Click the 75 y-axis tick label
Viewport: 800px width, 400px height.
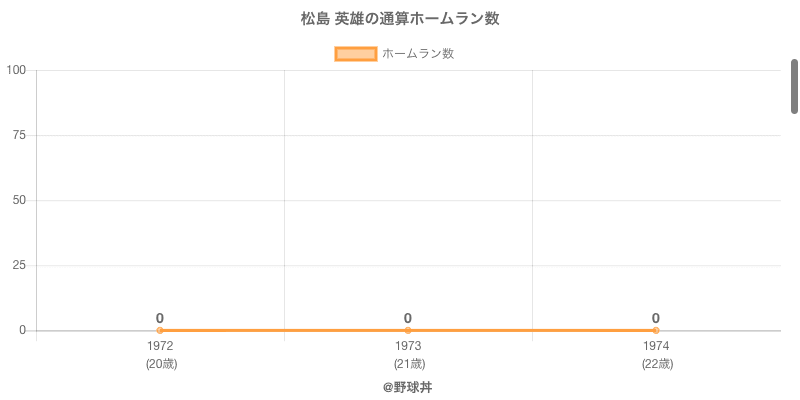click(19, 135)
